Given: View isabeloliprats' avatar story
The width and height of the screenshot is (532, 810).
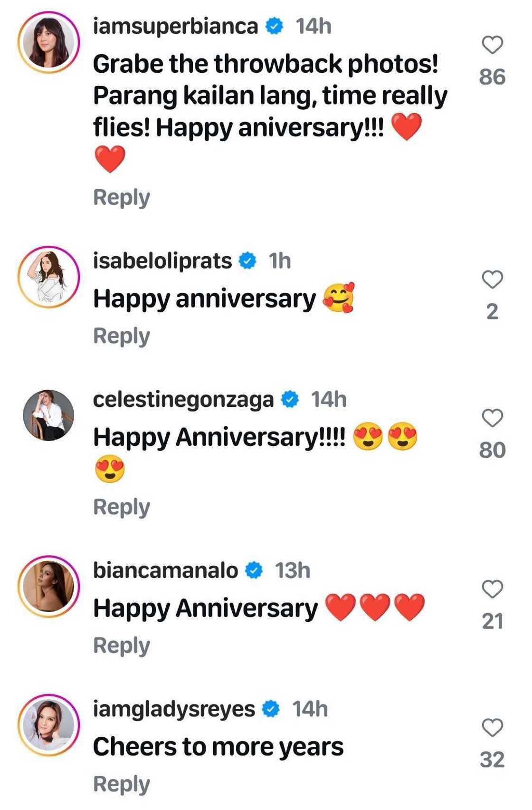Looking at the screenshot, I should [x=48, y=277].
